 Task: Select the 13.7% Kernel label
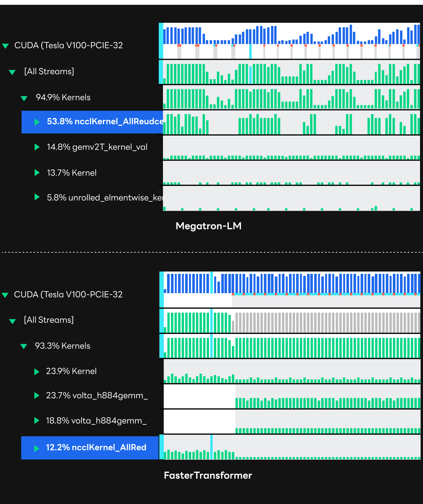coord(72,173)
